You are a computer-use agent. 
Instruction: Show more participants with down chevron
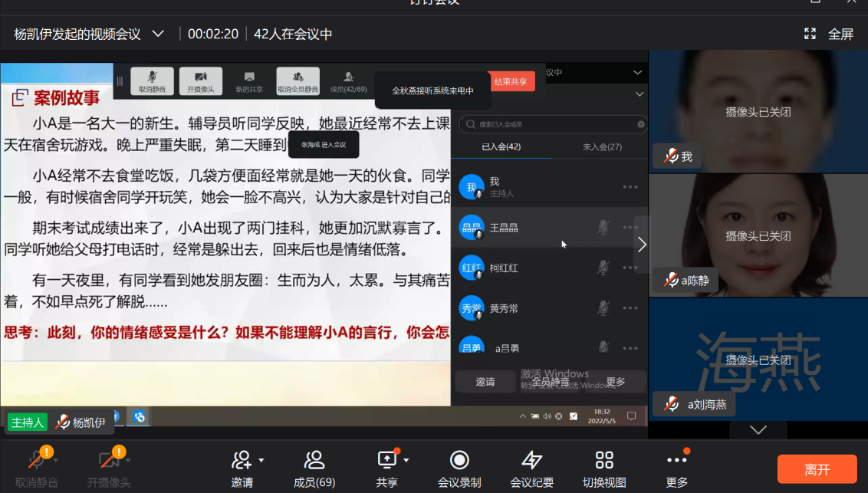[x=758, y=430]
